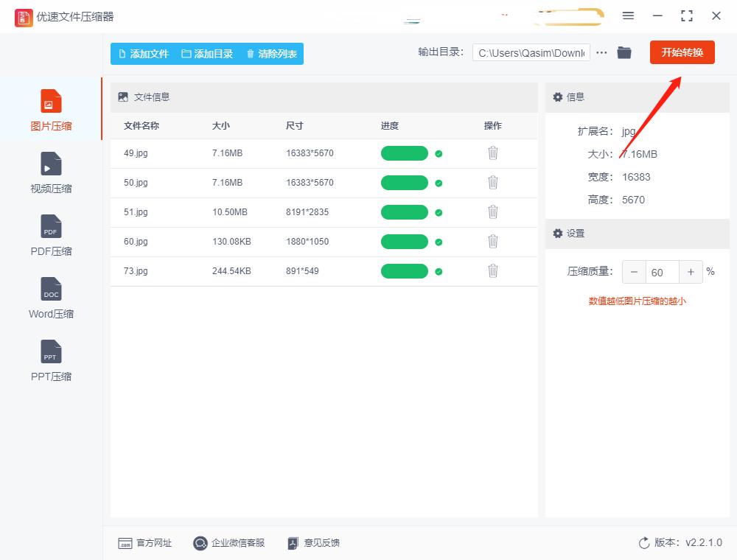Open the hamburger menu at top right
This screenshot has width=737, height=560.
click(628, 15)
